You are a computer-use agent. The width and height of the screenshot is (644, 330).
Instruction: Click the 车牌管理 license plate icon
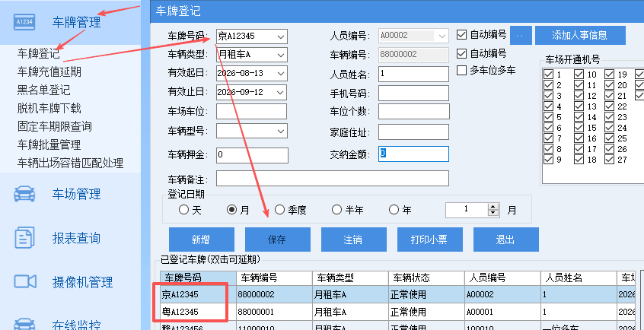click(x=24, y=22)
